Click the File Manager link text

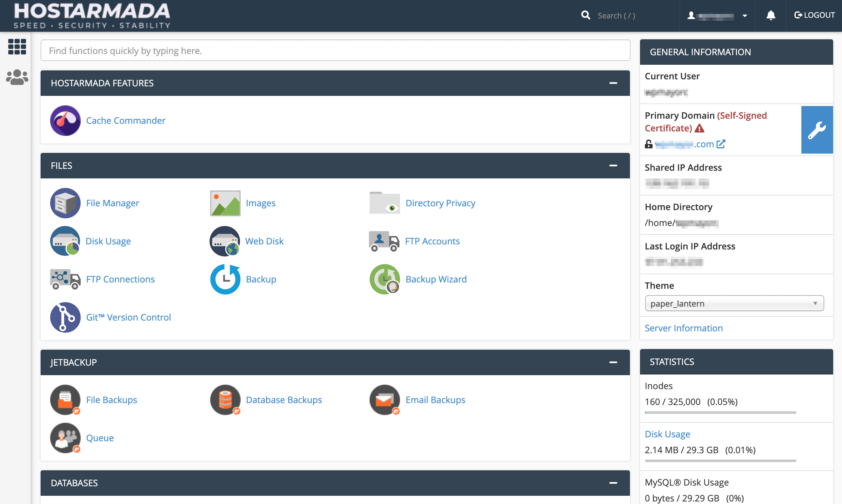112,203
